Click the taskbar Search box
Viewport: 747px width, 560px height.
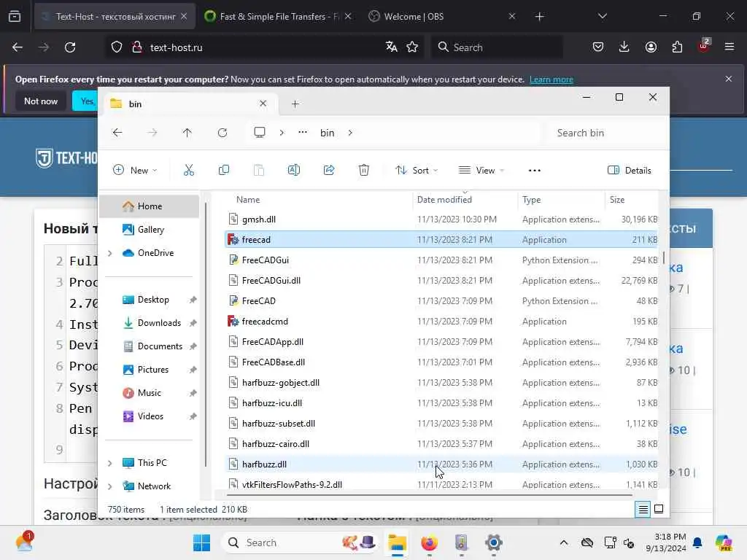pyautogui.click(x=301, y=542)
